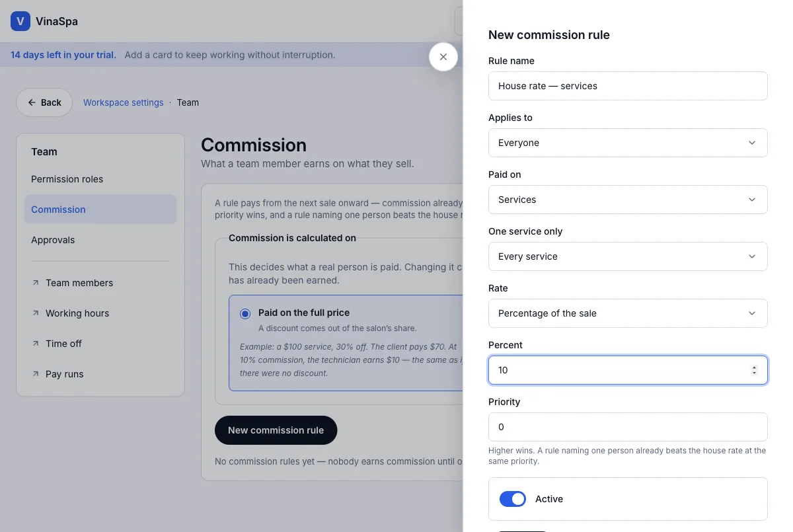793x532 pixels.
Task: Click the "14 days left in your trial." text
Action: coord(63,55)
